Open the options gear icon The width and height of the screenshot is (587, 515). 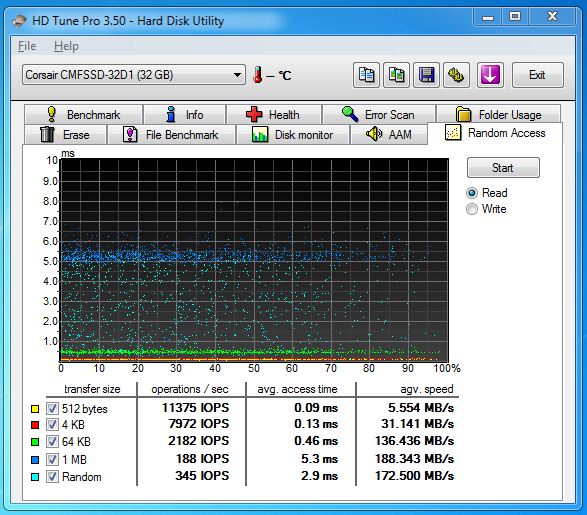[x=456, y=75]
